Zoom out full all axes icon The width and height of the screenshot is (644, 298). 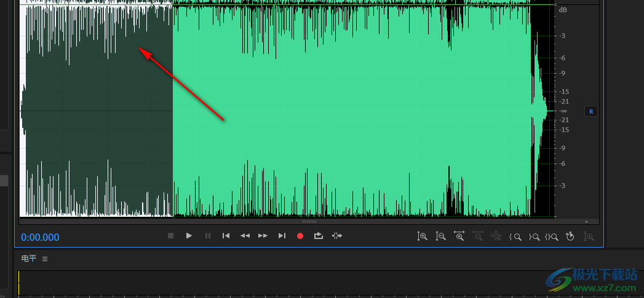[x=496, y=236]
